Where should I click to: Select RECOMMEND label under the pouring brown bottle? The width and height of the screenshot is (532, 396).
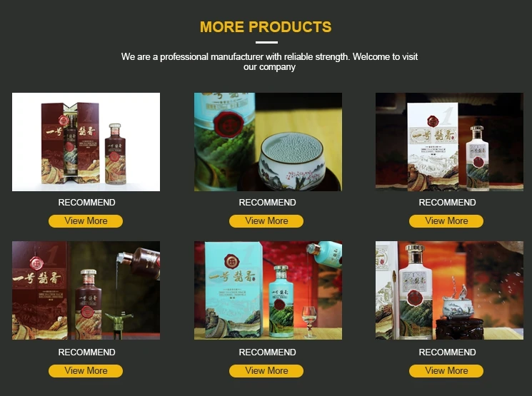(86, 352)
